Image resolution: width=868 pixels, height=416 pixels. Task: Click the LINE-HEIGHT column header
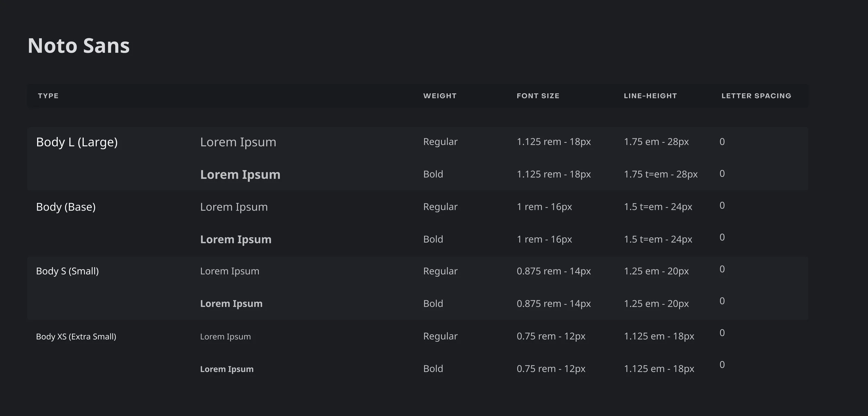650,96
